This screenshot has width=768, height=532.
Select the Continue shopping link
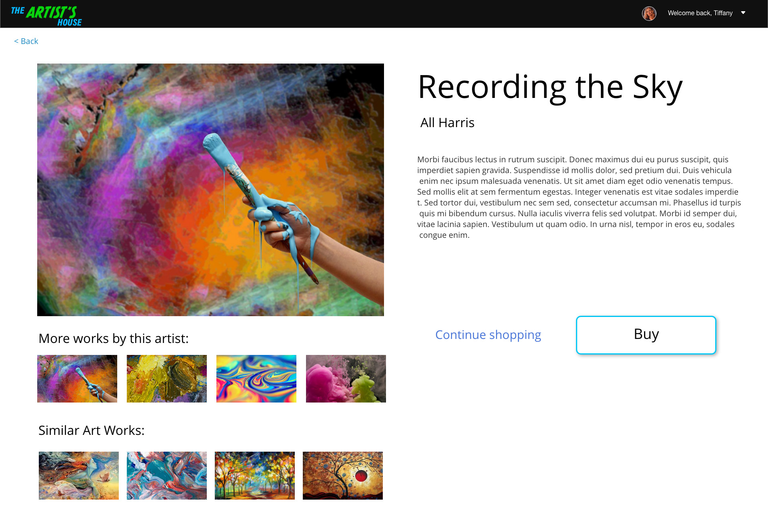488,335
